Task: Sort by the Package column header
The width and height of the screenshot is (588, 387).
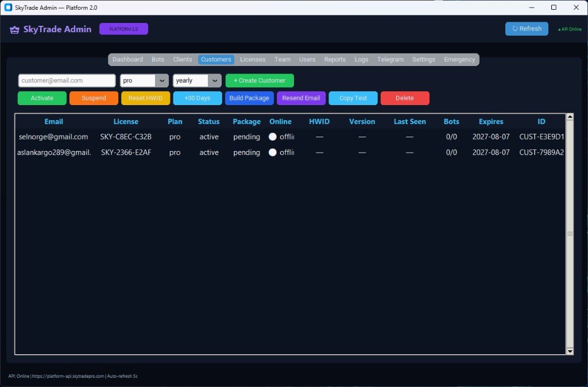Action: coord(246,122)
